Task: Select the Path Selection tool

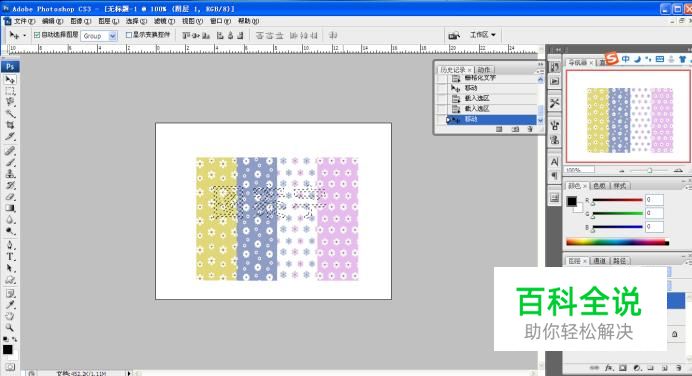Action: point(10,268)
